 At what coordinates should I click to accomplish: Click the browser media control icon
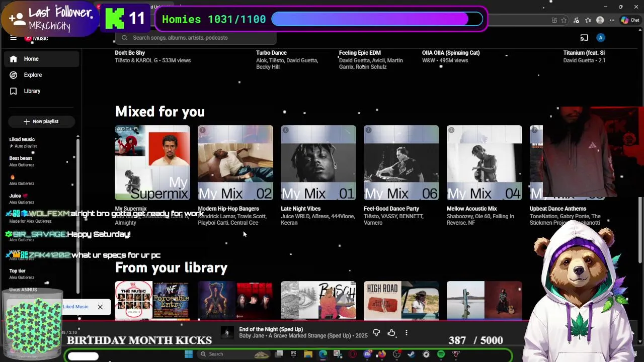576,20
